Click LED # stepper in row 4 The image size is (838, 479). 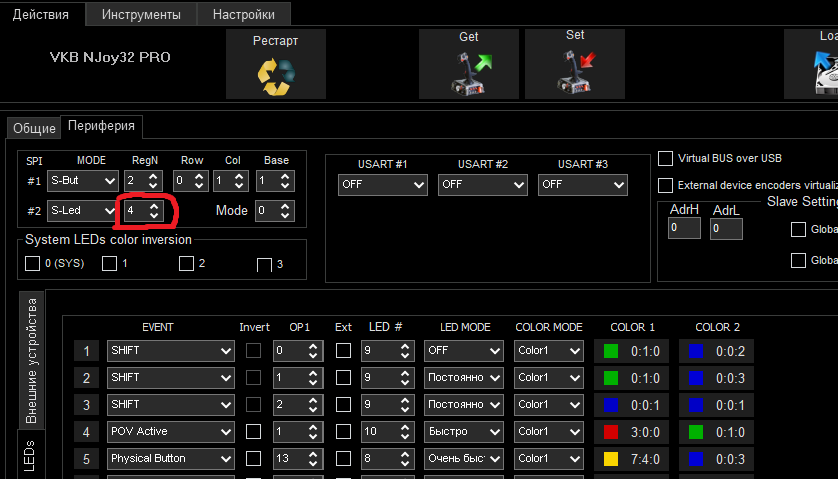387,431
